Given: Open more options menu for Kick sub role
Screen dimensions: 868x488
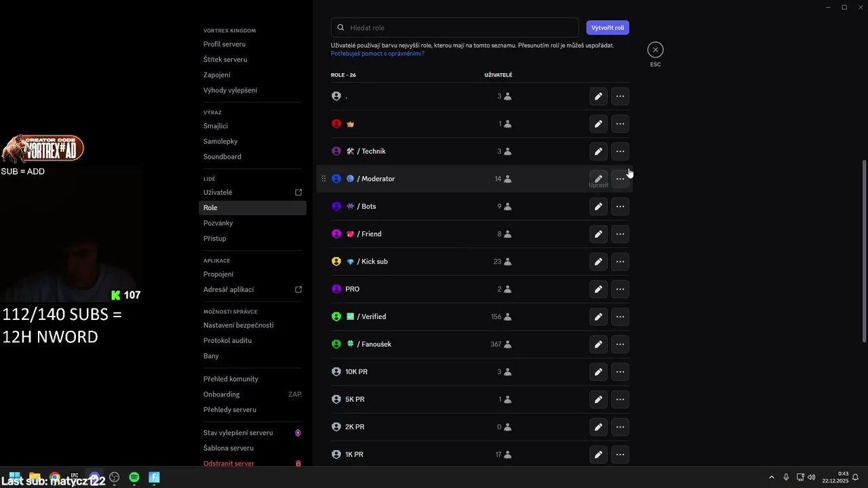Looking at the screenshot, I should (x=620, y=262).
